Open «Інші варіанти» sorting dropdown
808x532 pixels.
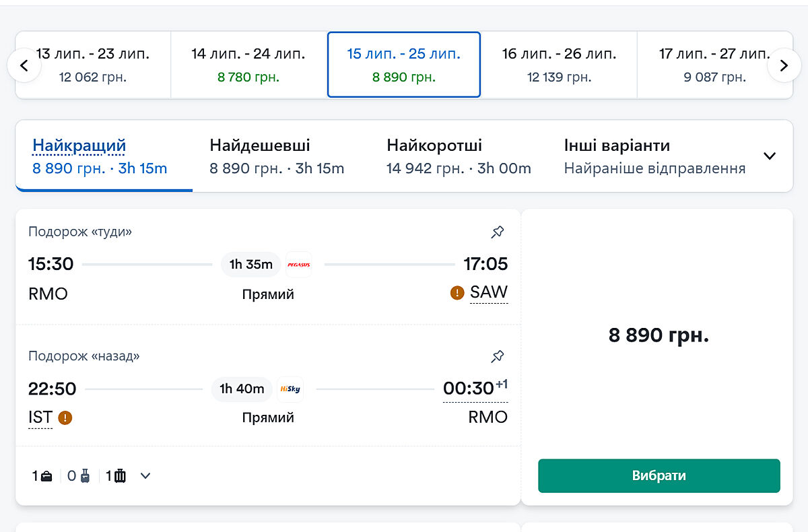[x=769, y=156]
